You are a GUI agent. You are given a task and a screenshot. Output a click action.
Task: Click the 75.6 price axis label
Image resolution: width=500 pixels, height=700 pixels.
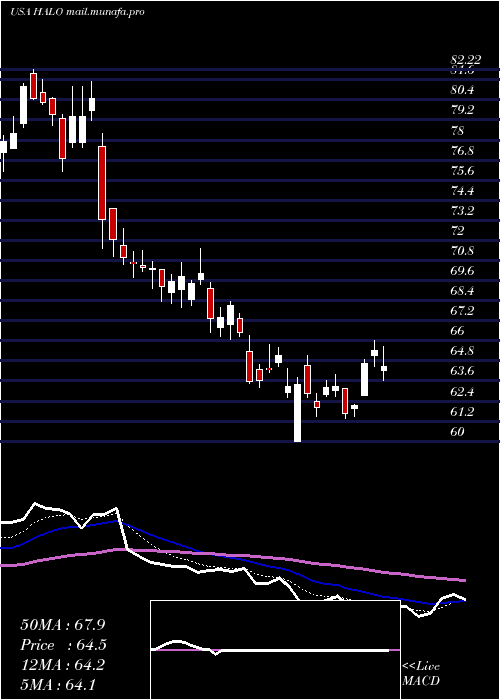pos(462,171)
